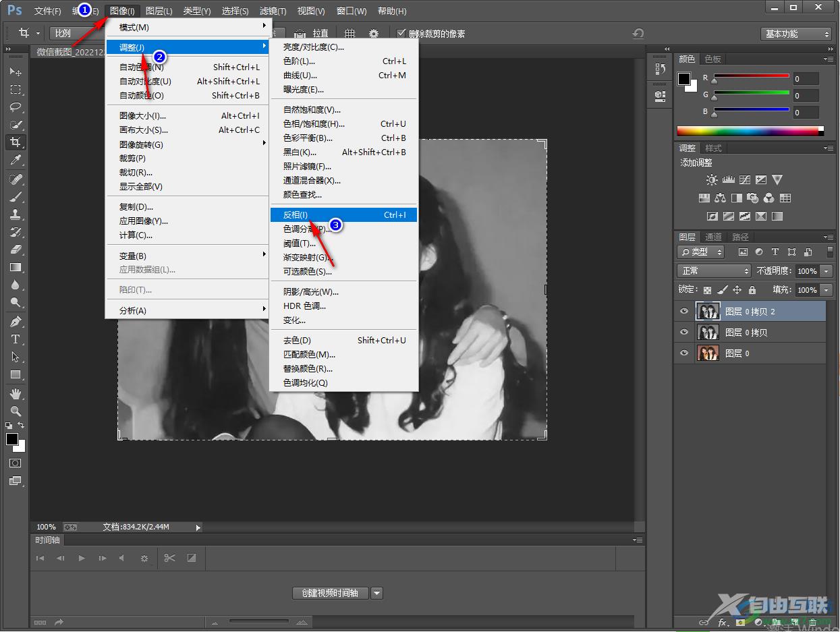840x632 pixels.
Task: Add a Threshold adjustment from panel
Action: tap(745, 217)
